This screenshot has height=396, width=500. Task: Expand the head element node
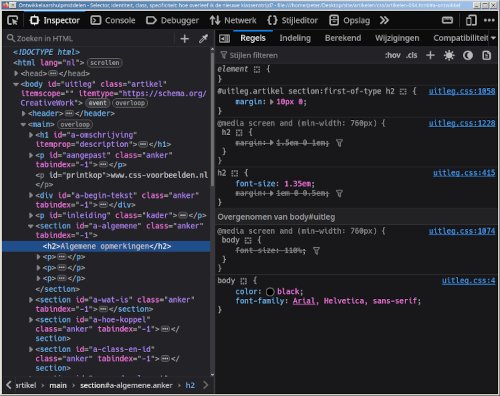click(x=16, y=73)
